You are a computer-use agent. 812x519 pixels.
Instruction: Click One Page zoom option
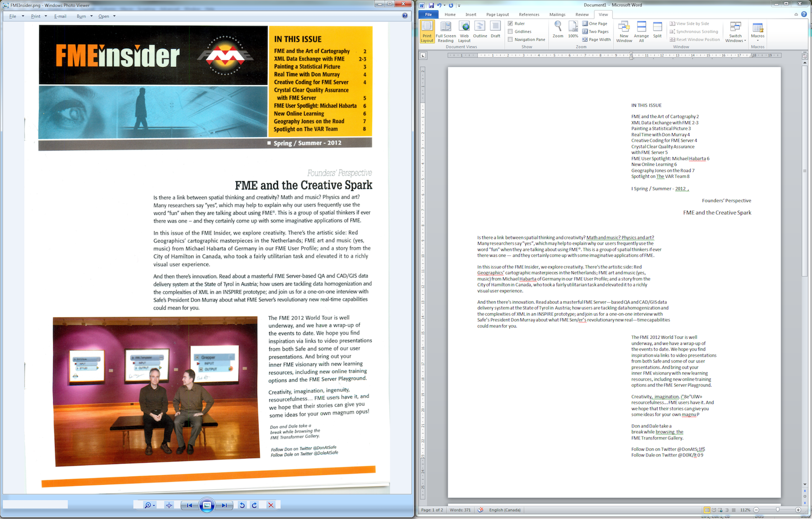595,23
